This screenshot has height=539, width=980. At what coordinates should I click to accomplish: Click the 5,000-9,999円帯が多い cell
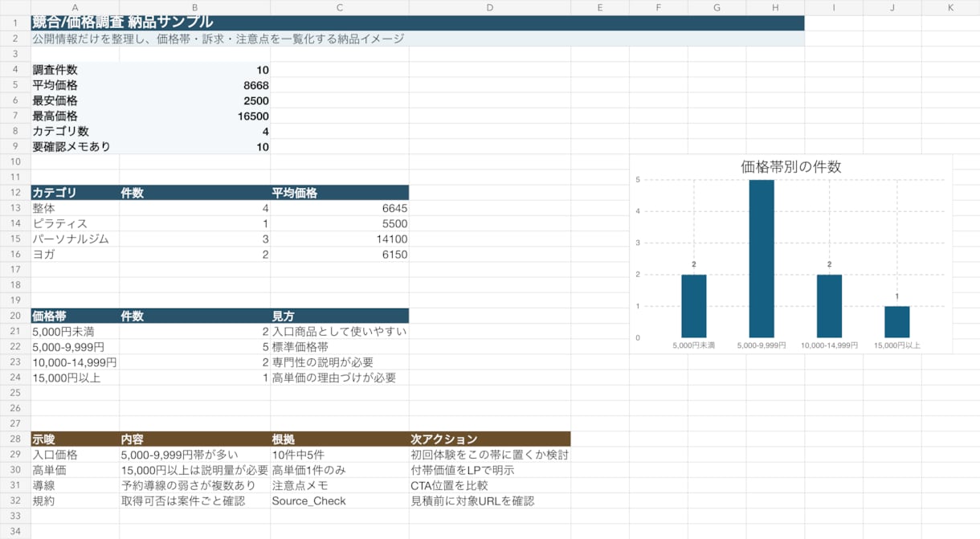coord(194,454)
